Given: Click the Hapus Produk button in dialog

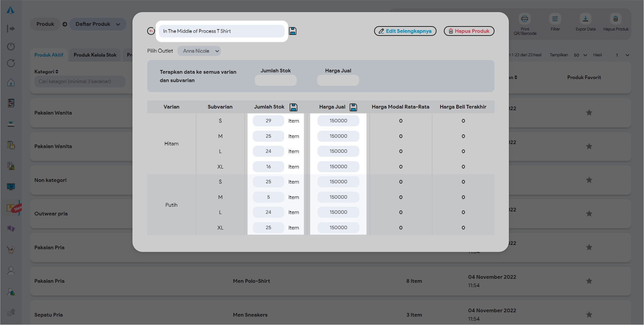Looking at the screenshot, I should 469,31.
